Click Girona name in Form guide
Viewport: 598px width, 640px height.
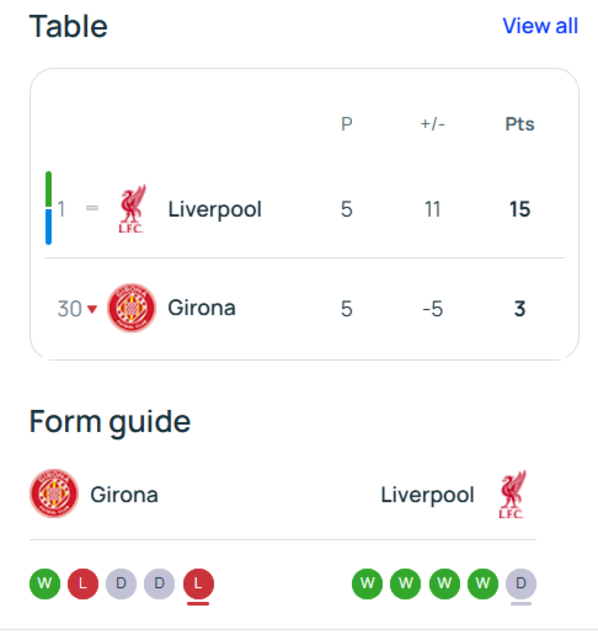click(124, 495)
